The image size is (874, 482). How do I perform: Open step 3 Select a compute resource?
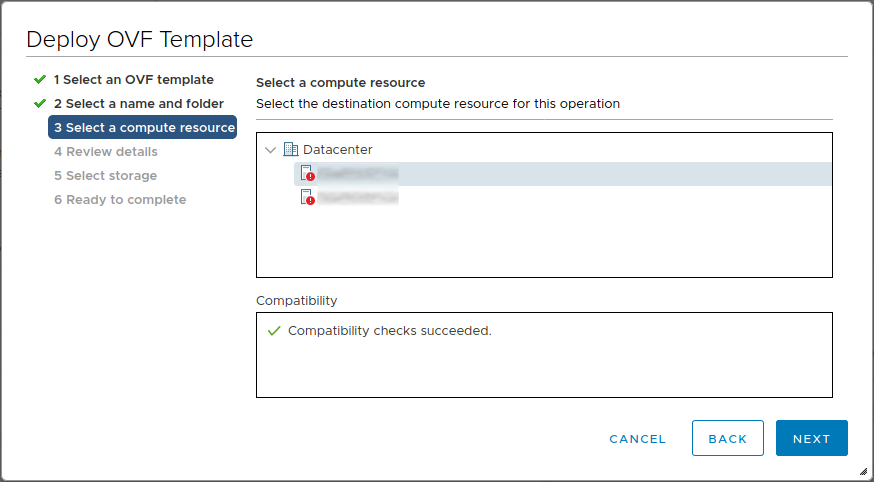tap(143, 128)
